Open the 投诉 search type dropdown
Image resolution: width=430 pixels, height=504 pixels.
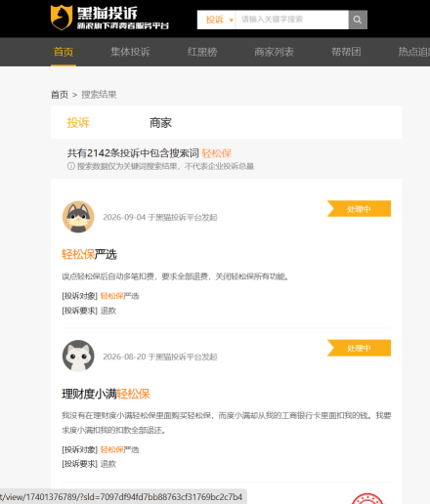[216, 20]
